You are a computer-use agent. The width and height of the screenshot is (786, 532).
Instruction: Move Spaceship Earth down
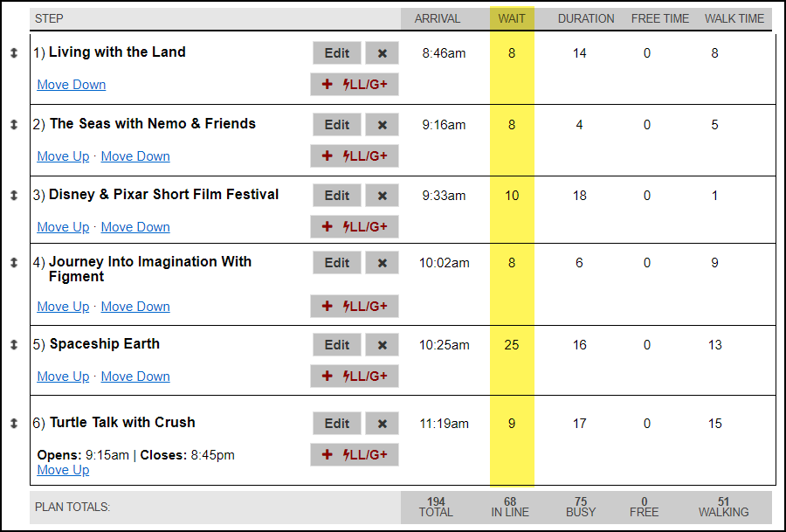135,377
